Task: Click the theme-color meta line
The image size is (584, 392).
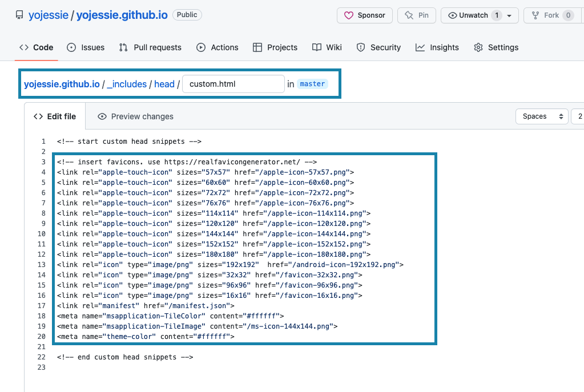Action: pyautogui.click(x=146, y=337)
